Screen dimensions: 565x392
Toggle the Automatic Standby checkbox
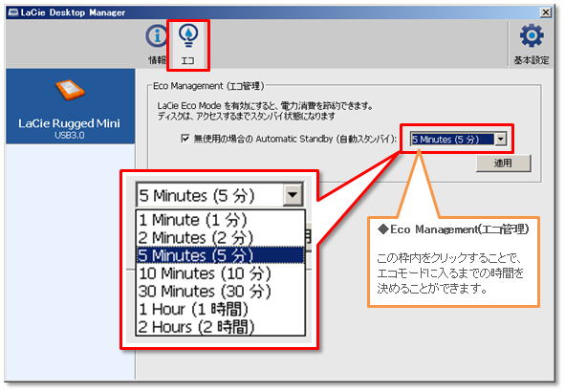click(185, 139)
